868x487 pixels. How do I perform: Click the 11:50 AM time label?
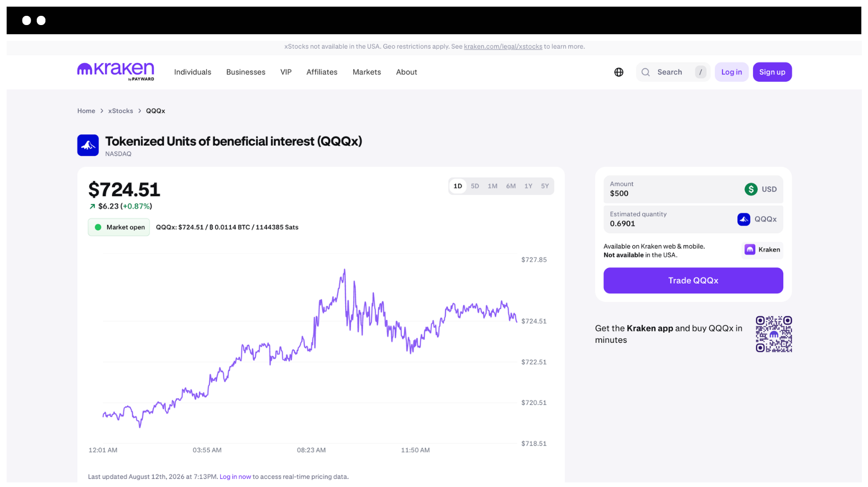coord(416,450)
